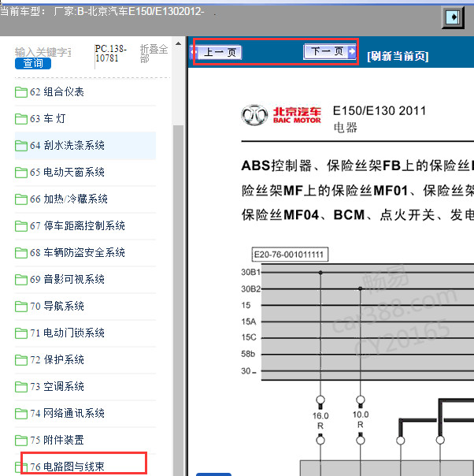Screen dimensions: 474x476
Task: Open 72 保护系统 entry
Action: [57, 359]
